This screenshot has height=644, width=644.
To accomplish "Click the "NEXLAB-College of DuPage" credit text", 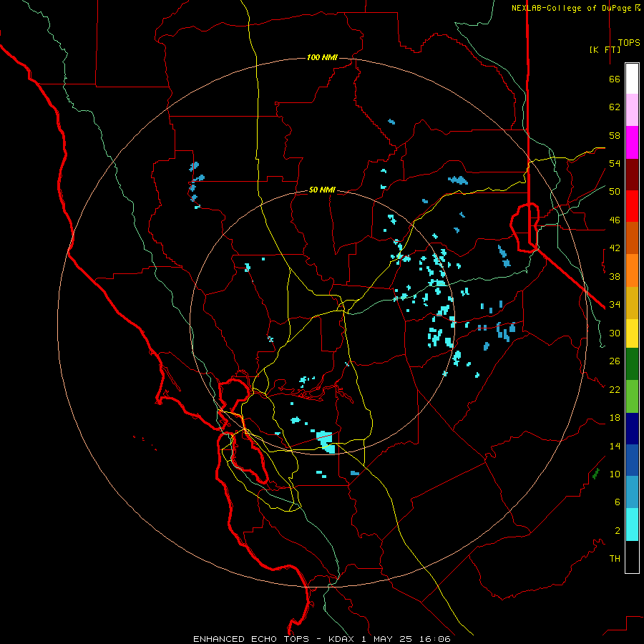I will point(571,8).
